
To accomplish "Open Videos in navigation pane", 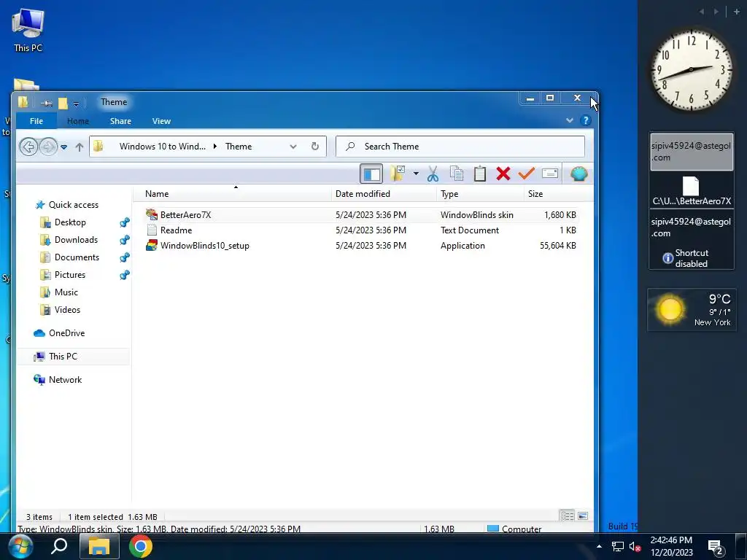I will (x=67, y=310).
